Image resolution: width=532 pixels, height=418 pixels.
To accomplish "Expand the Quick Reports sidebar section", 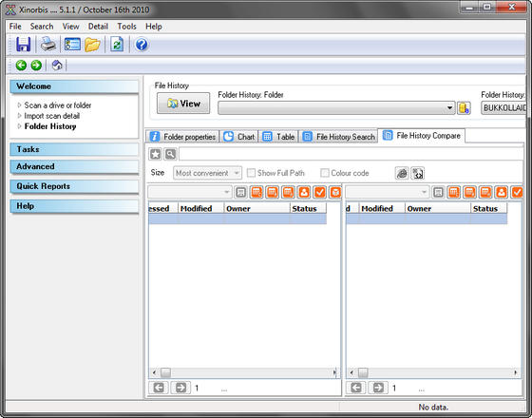I will 74,186.
